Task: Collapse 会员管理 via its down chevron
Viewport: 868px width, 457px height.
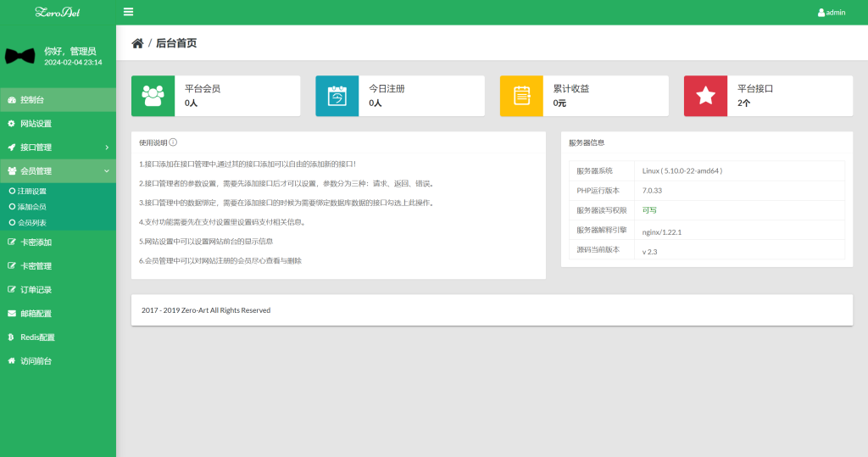Action: point(107,171)
